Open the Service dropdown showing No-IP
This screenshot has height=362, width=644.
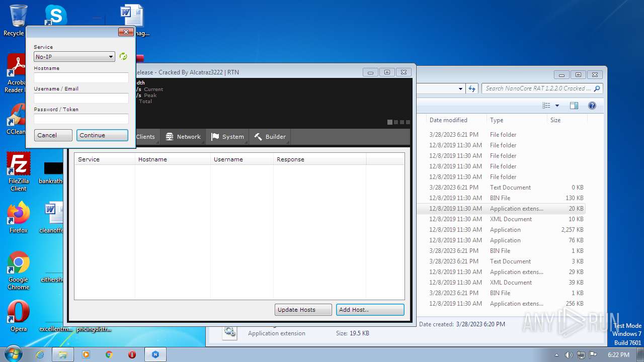74,57
